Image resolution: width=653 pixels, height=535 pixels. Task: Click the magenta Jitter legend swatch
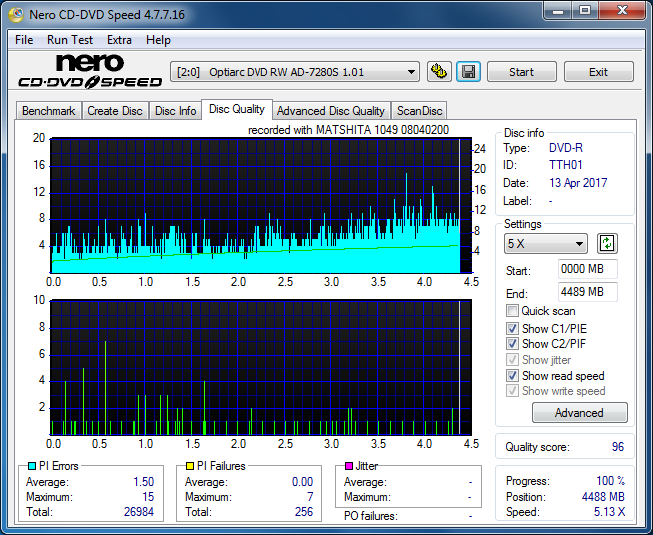349,466
